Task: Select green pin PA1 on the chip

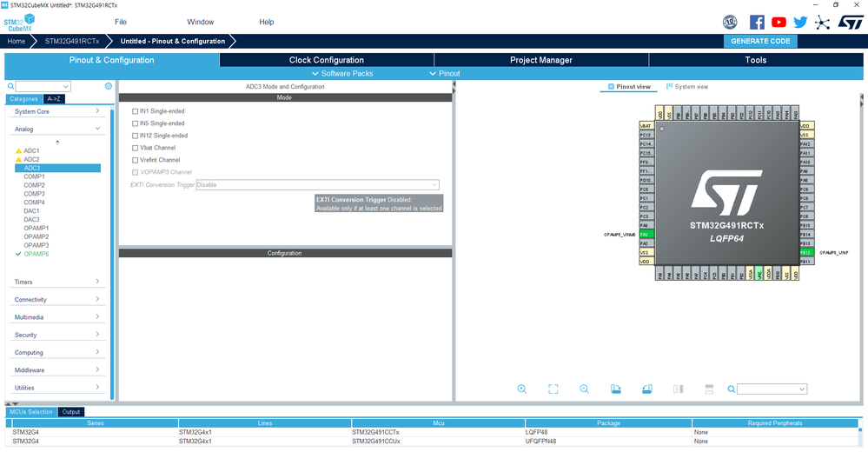Action: (646, 235)
